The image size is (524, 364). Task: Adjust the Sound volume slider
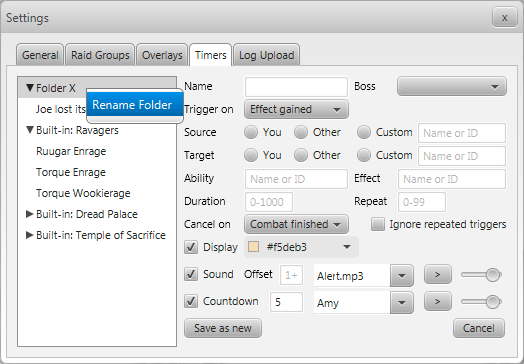coord(481,275)
